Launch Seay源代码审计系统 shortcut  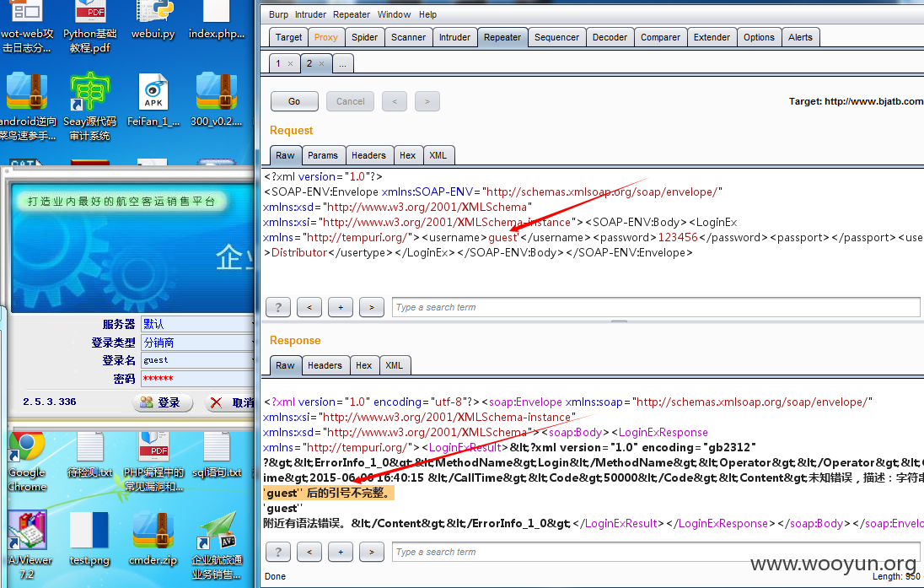[x=89, y=107]
